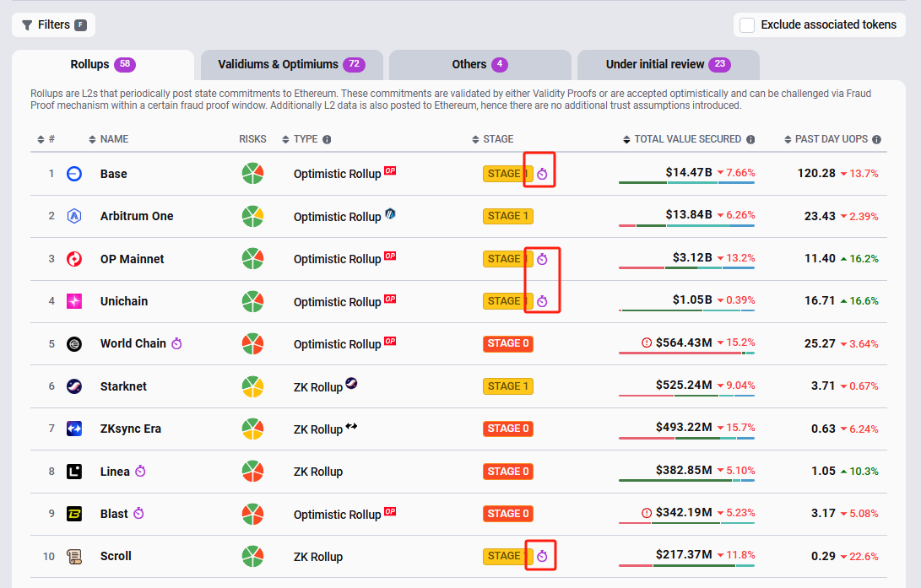Image resolution: width=921 pixels, height=588 pixels.
Task: Click Arbitrum One STAGE 1 badge
Action: tap(508, 216)
